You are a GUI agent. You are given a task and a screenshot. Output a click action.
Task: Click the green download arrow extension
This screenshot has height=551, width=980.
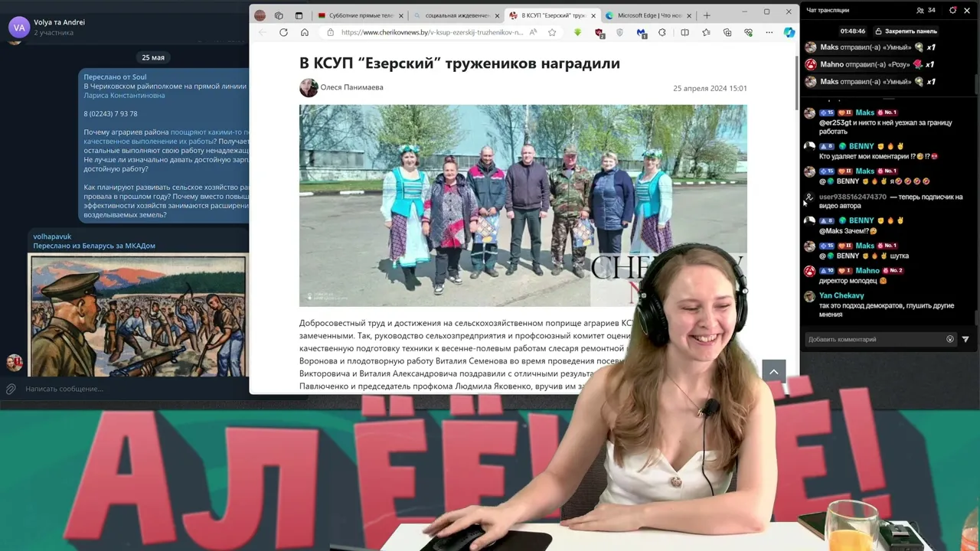coord(577,32)
